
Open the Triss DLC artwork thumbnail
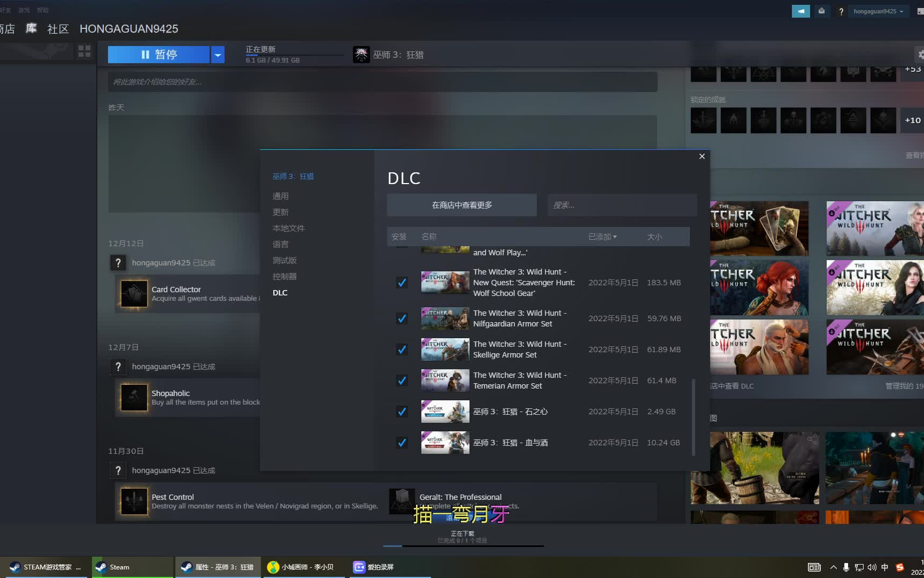coord(759,287)
